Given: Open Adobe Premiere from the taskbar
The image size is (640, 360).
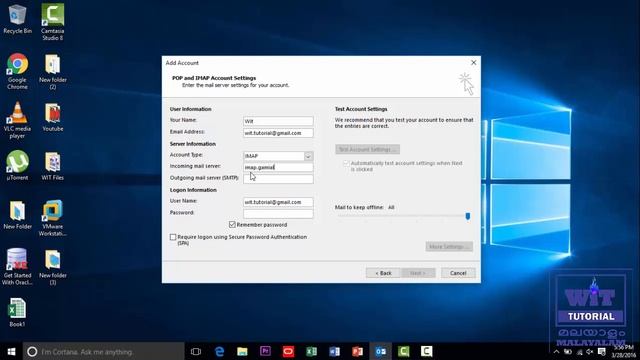Looking at the screenshot, I should [265, 351].
